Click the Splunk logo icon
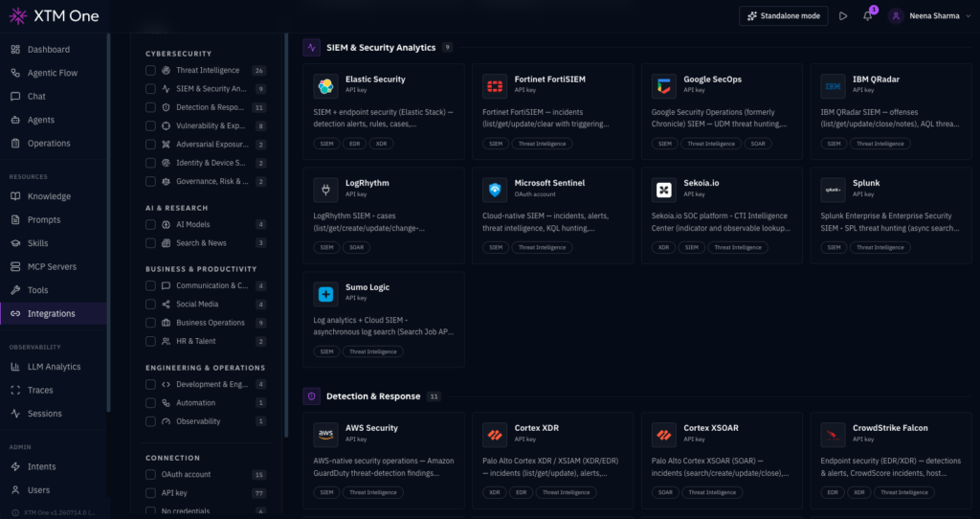The width and height of the screenshot is (980, 519). pos(834,191)
